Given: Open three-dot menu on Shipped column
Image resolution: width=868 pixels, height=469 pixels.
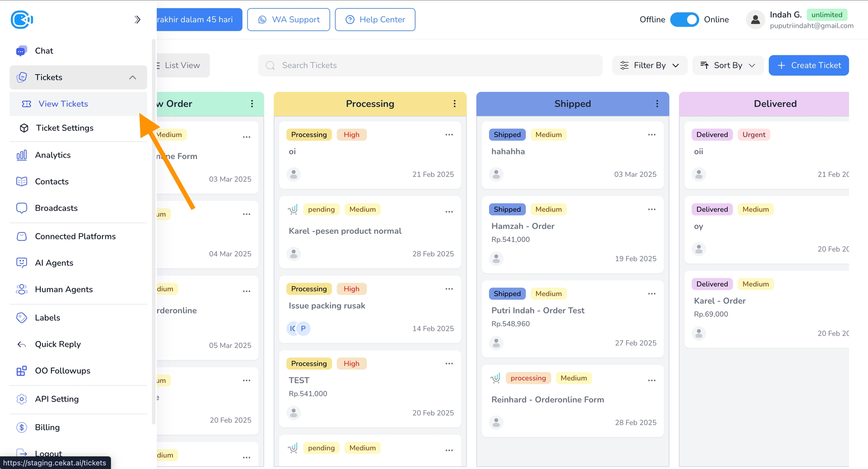Looking at the screenshot, I should click(657, 104).
